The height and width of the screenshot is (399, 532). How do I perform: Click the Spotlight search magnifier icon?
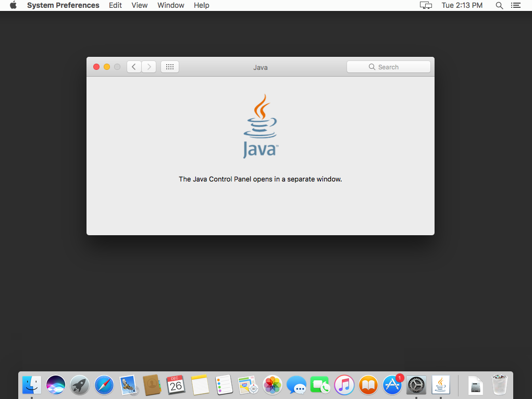pos(499,5)
